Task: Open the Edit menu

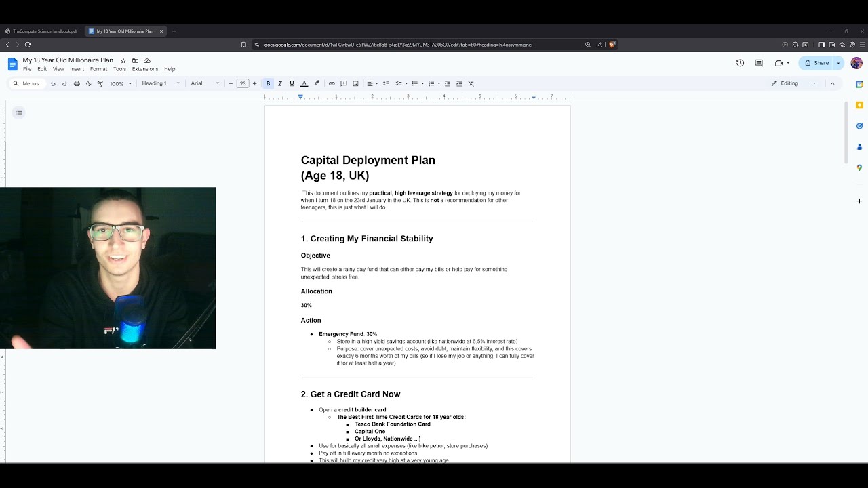Action: [42, 69]
